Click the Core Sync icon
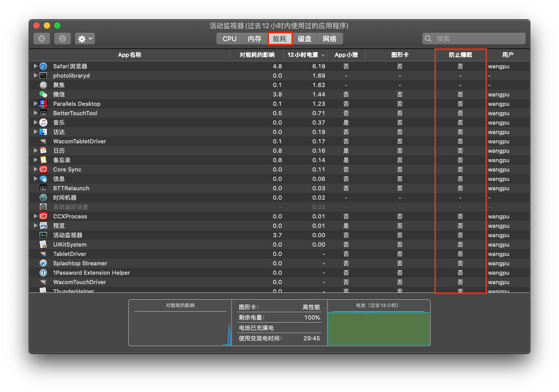This screenshot has width=559, height=392. point(44,169)
